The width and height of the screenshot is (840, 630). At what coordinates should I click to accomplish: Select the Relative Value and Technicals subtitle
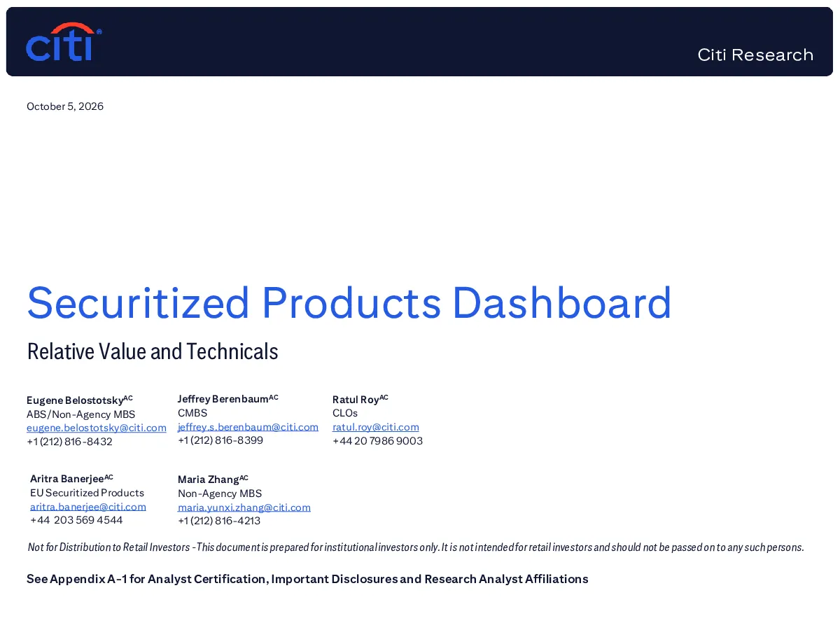153,351
